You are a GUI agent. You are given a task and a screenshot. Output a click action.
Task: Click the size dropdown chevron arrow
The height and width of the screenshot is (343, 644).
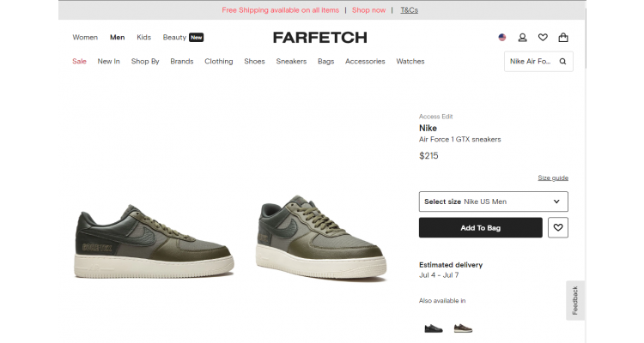point(556,202)
